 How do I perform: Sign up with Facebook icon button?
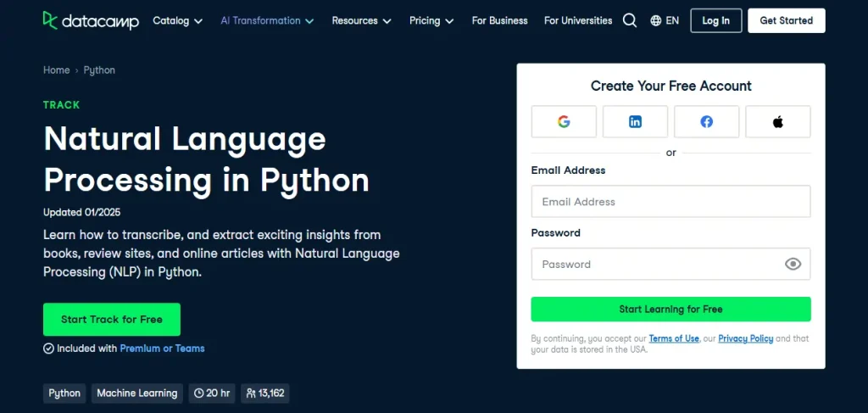click(706, 122)
